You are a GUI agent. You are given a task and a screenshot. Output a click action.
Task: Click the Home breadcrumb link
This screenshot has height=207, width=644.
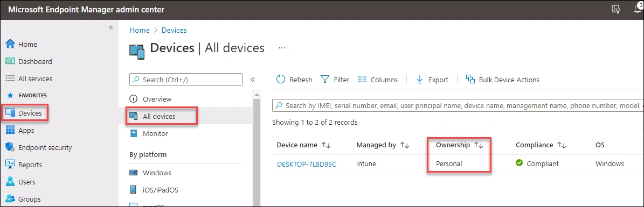pos(139,30)
